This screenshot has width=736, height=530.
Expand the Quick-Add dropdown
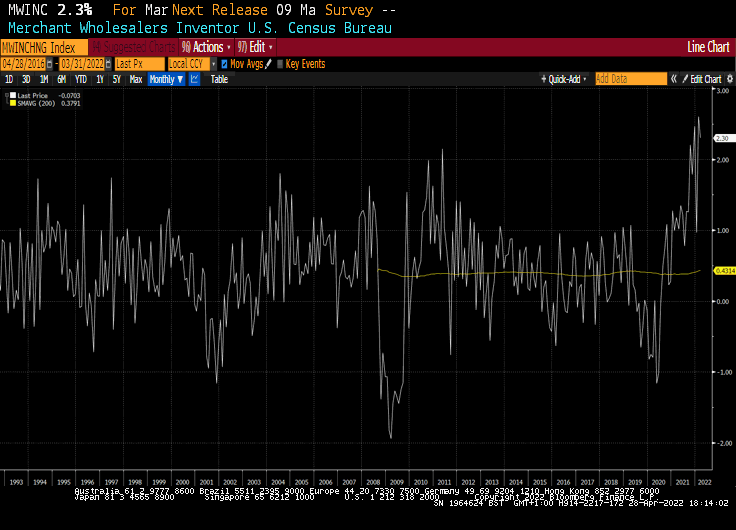[x=564, y=79]
